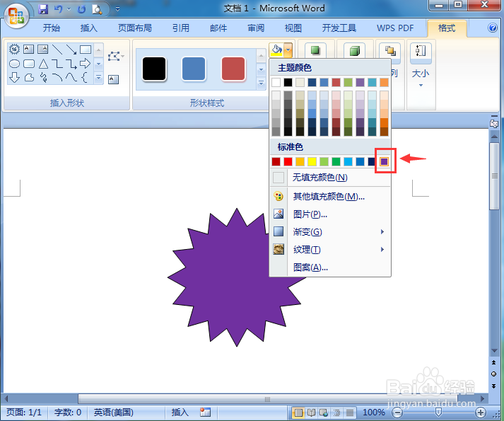Open the WPS PDF tab
Screen dimensions: 504x421
395,28
